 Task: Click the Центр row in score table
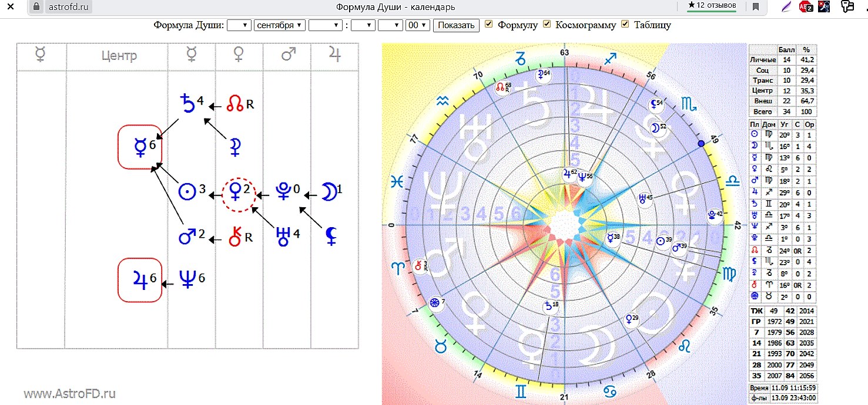coord(782,91)
